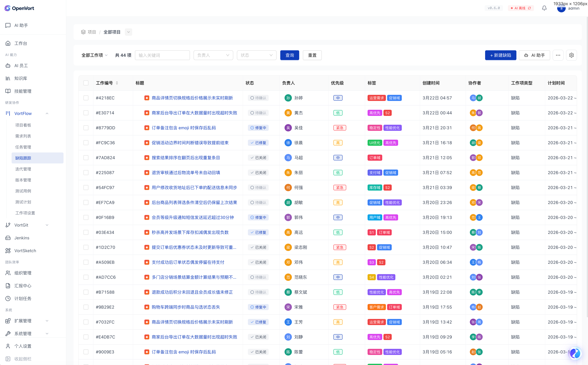Open the 负责人 filter dropdown
Viewport: 588px width, 365px height.
tap(213, 55)
